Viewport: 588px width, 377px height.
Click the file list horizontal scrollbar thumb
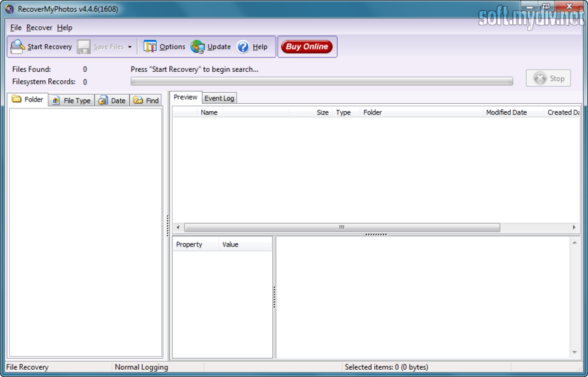342,227
